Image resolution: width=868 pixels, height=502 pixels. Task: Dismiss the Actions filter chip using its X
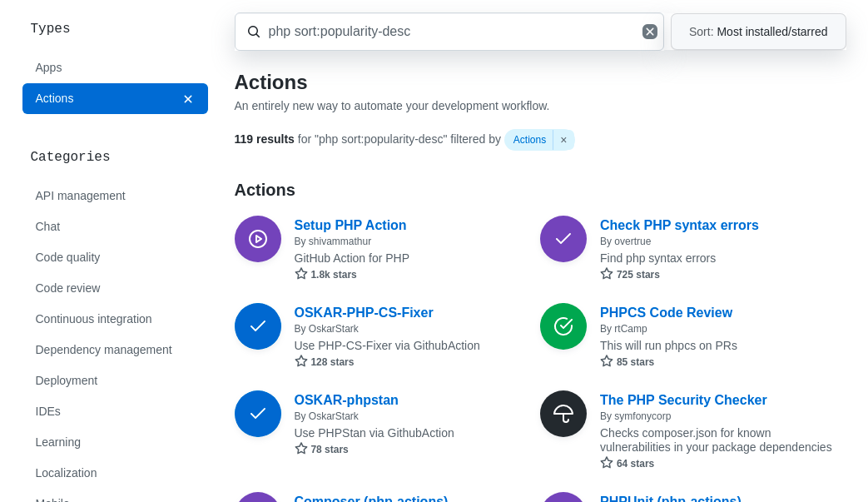pos(563,140)
